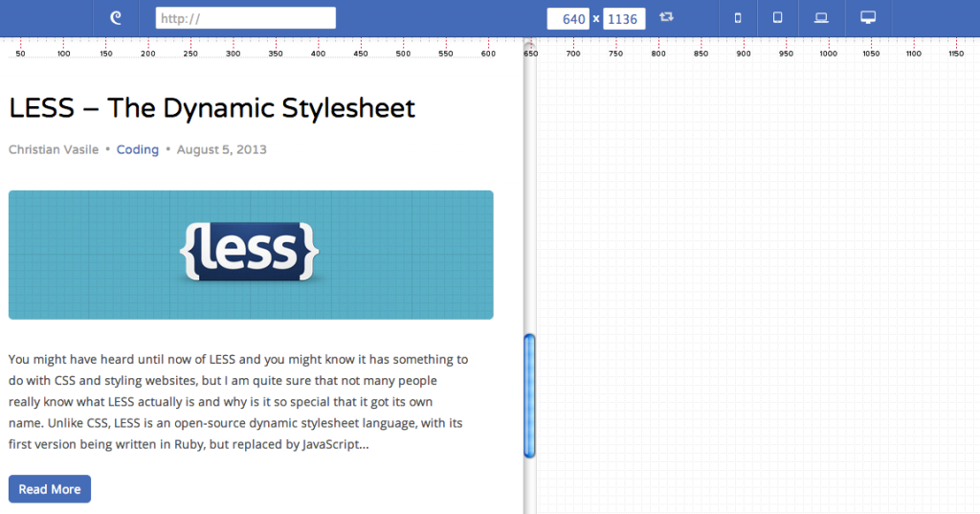The height and width of the screenshot is (514, 980).
Task: Select the smartphone device preset icon
Action: coord(738,18)
